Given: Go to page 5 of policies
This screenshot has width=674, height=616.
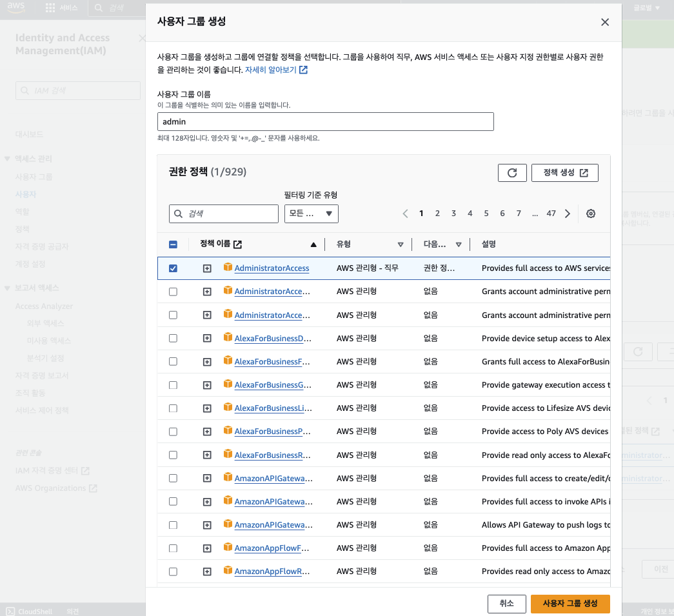Looking at the screenshot, I should point(486,214).
